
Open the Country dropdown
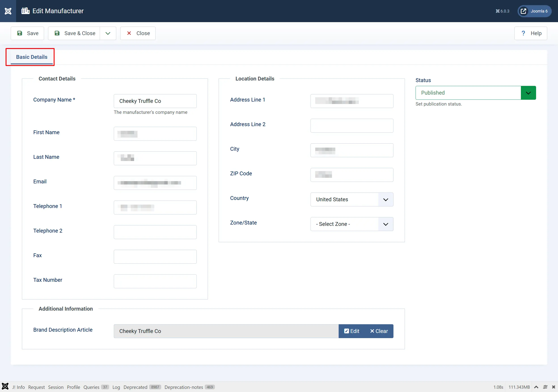pyautogui.click(x=352, y=199)
